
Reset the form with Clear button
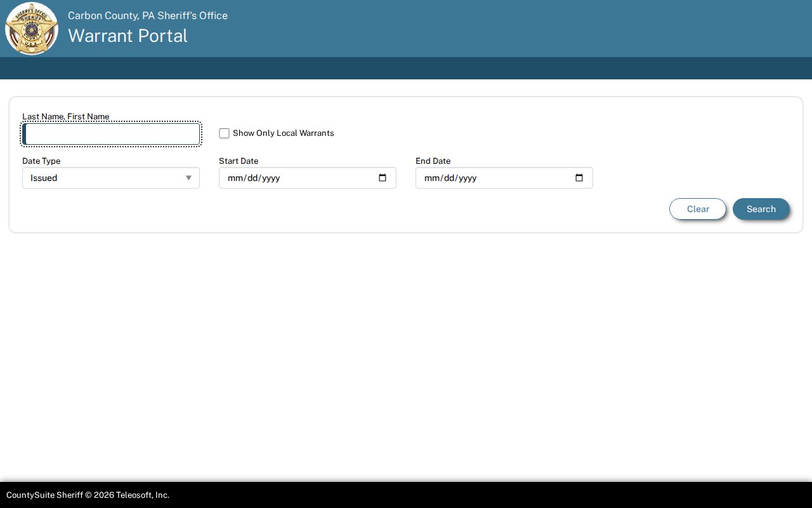click(x=698, y=209)
